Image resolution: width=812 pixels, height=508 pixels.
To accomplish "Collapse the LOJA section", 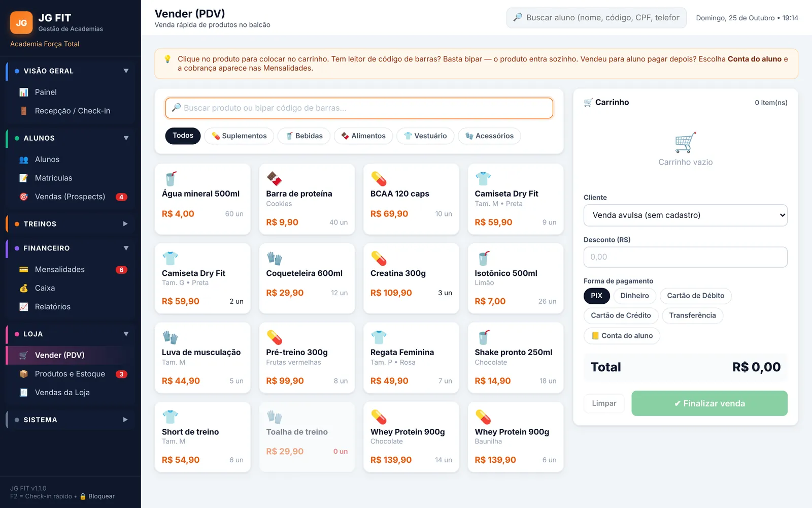I will 126,334.
